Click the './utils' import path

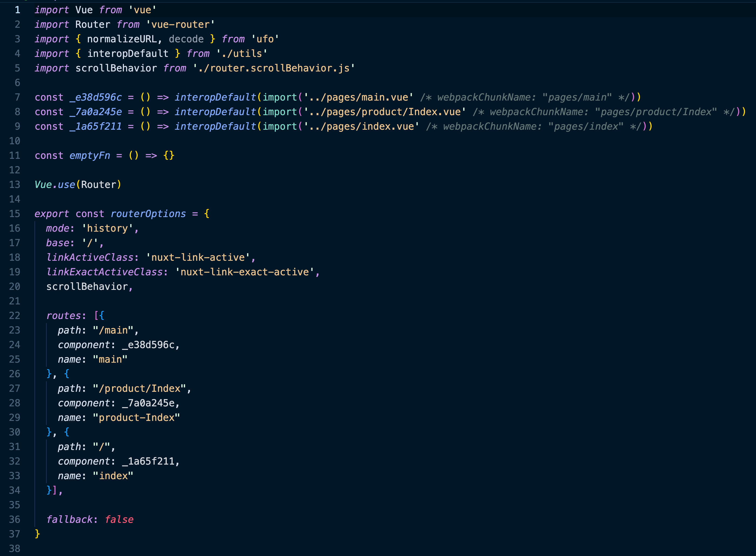(242, 53)
